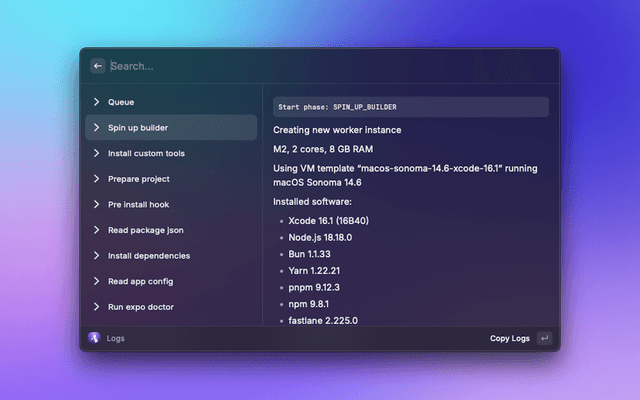The image size is (640, 400).
Task: Click the Read package json chevron icon
Action: pyautogui.click(x=97, y=230)
